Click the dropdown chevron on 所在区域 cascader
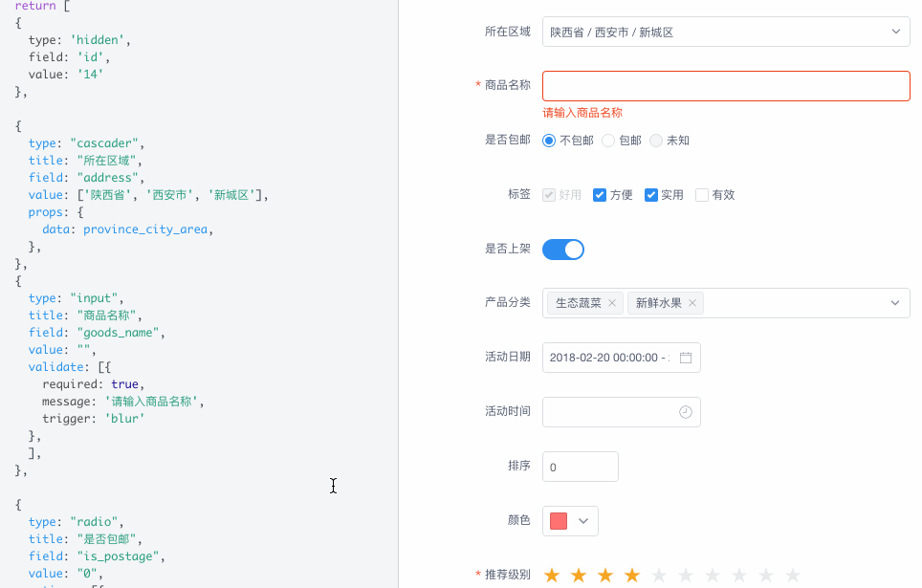Image resolution: width=922 pixels, height=588 pixels. [896, 31]
